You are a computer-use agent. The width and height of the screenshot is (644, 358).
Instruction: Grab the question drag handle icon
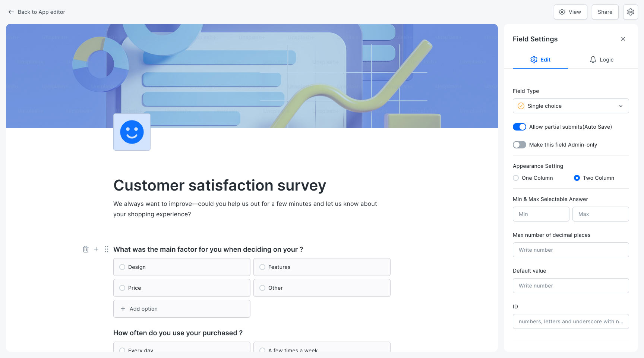[106, 249]
